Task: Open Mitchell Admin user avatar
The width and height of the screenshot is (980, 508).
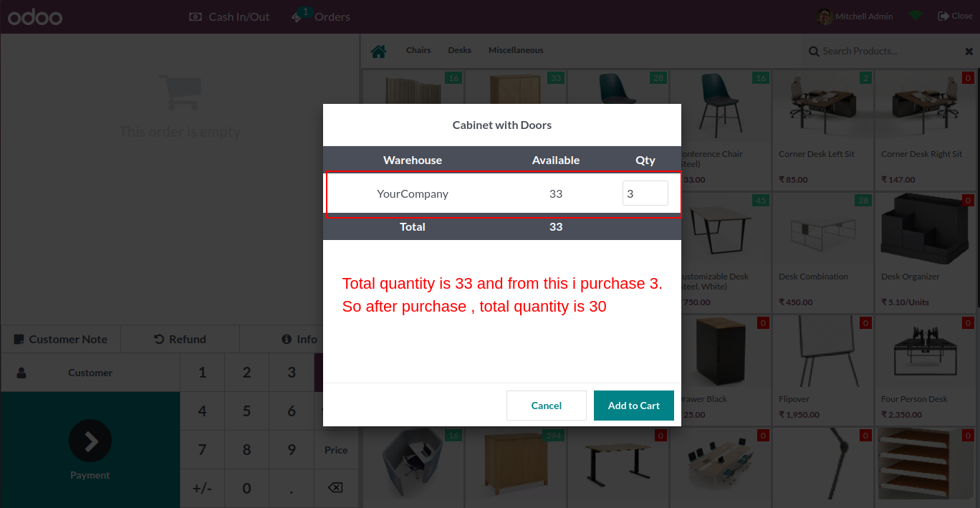Action: pyautogui.click(x=825, y=16)
